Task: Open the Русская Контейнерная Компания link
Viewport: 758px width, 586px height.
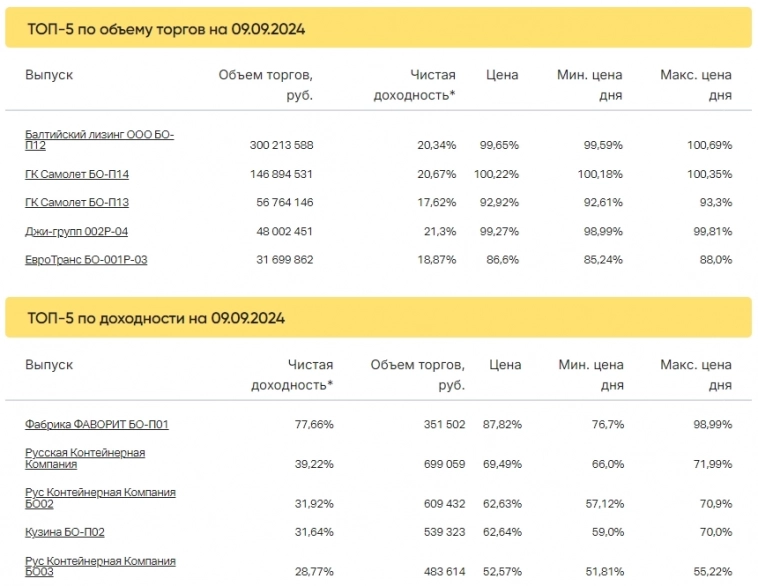Action: [x=85, y=459]
